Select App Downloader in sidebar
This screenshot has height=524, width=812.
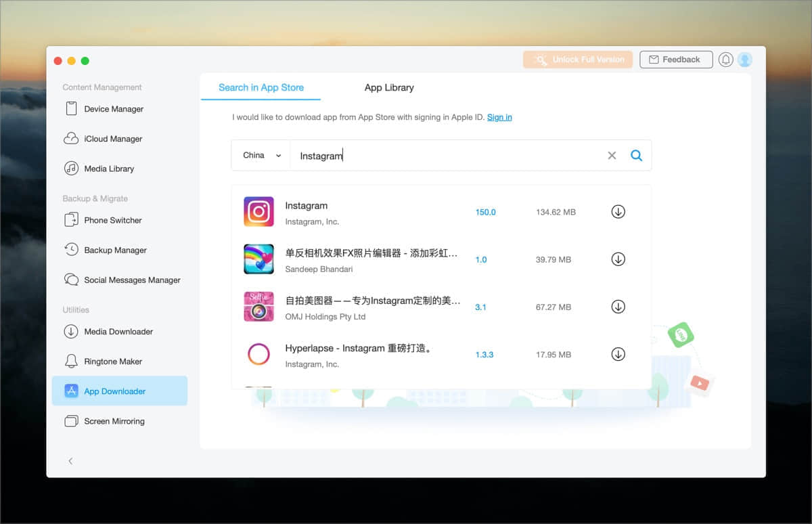point(119,391)
